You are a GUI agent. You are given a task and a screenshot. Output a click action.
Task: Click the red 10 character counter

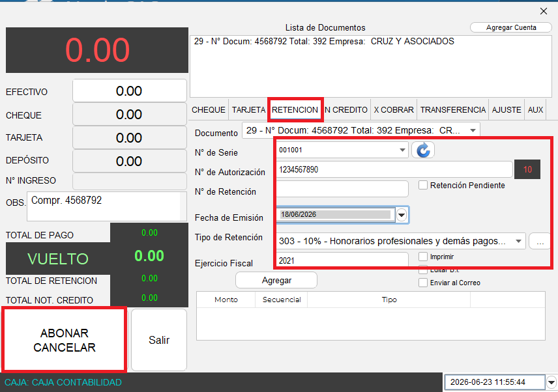(527, 169)
